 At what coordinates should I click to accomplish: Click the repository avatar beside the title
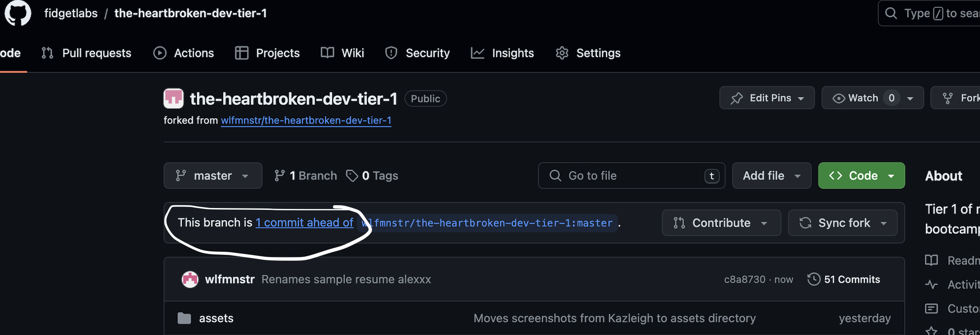click(x=174, y=98)
